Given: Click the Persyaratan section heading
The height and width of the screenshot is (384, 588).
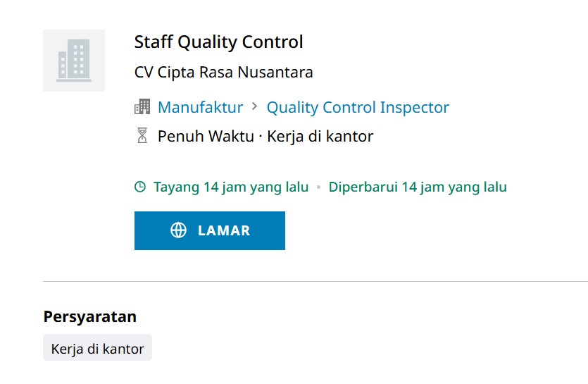Looking at the screenshot, I should pos(90,316).
